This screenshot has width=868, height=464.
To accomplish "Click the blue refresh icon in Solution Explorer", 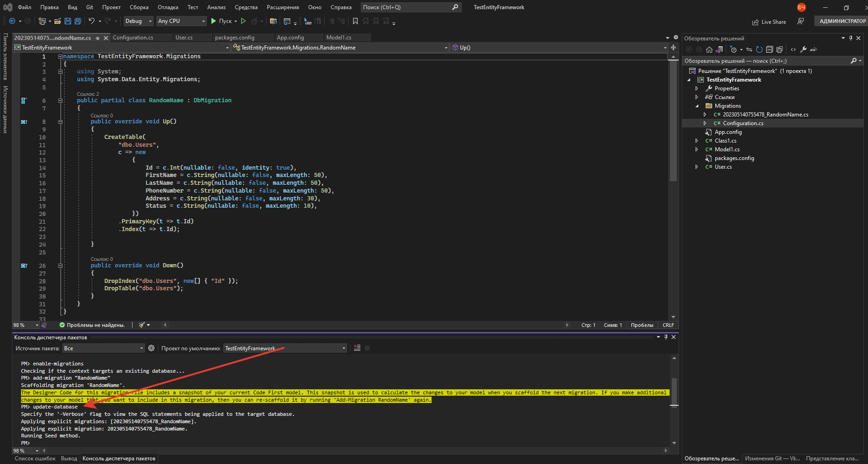I will click(759, 50).
